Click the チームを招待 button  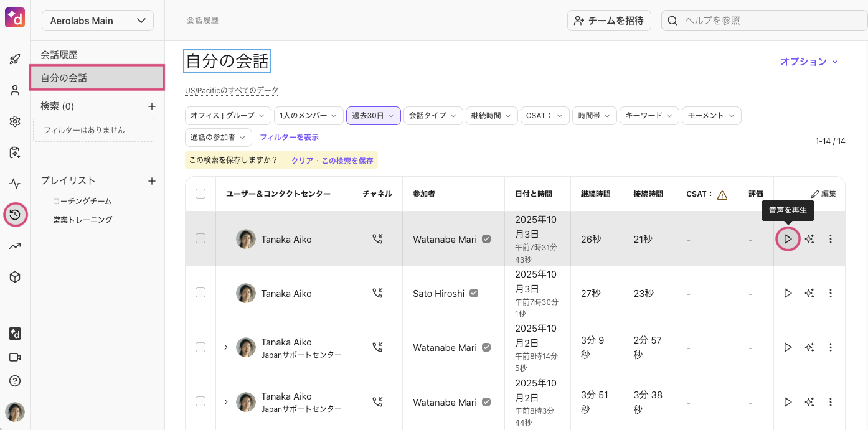pyautogui.click(x=608, y=21)
